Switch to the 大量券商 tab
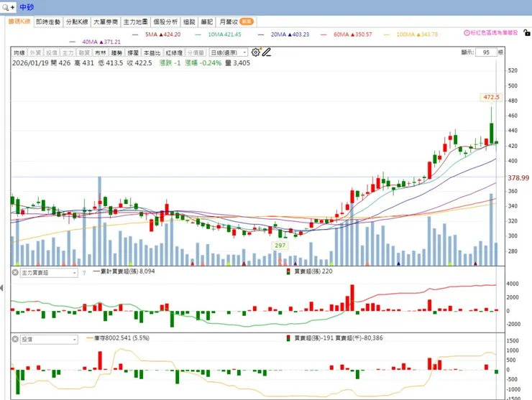 (106, 22)
